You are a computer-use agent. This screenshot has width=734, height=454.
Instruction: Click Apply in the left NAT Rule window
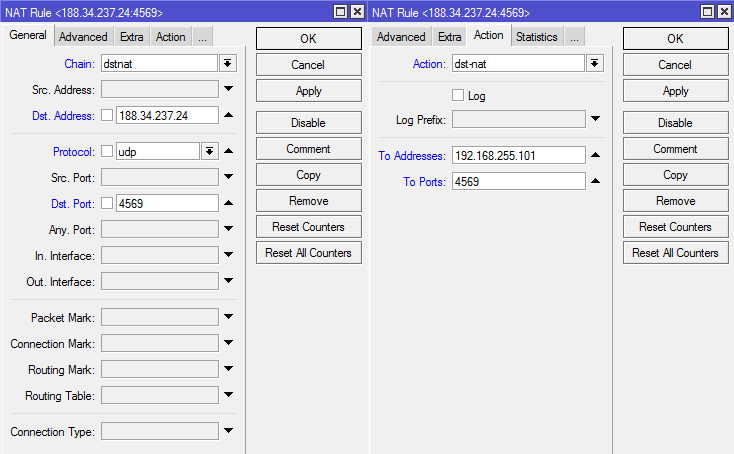click(x=308, y=90)
